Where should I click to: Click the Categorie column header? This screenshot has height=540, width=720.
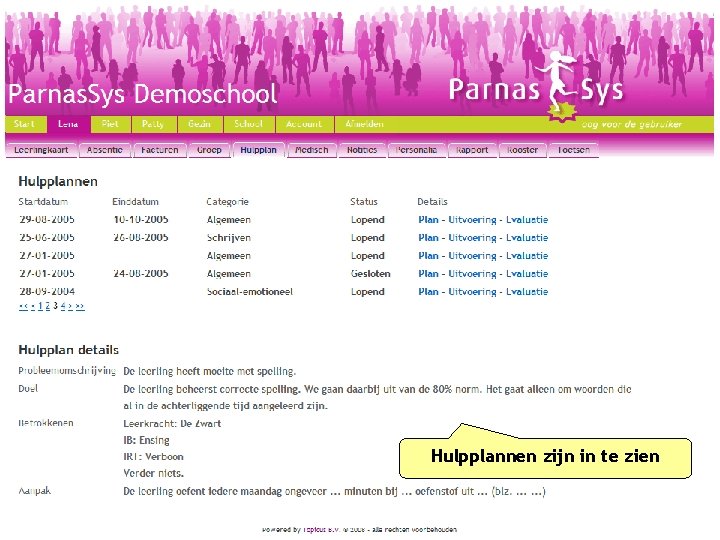tap(227, 202)
